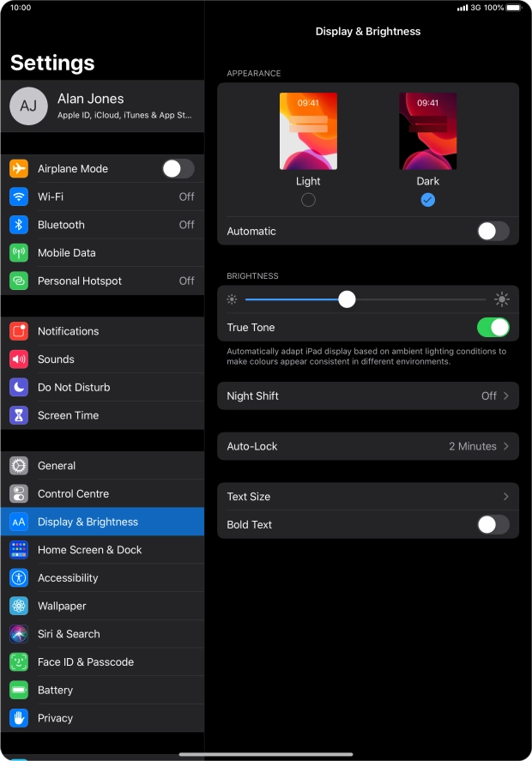Enable Bold Text switch
This screenshot has height=761, width=532.
493,525
